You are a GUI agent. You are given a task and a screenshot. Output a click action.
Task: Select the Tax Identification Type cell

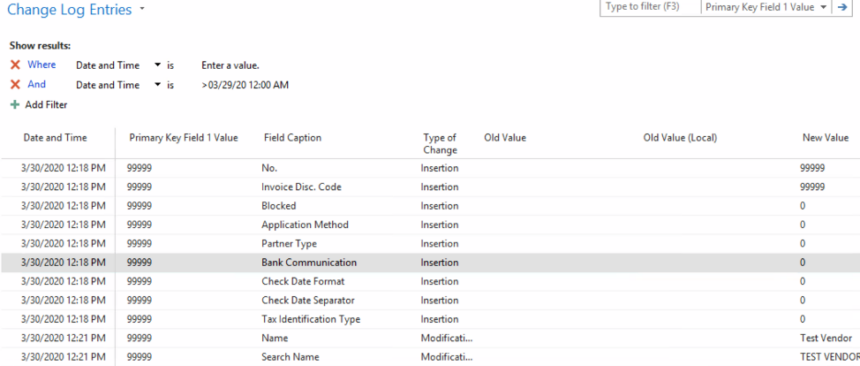coord(310,319)
